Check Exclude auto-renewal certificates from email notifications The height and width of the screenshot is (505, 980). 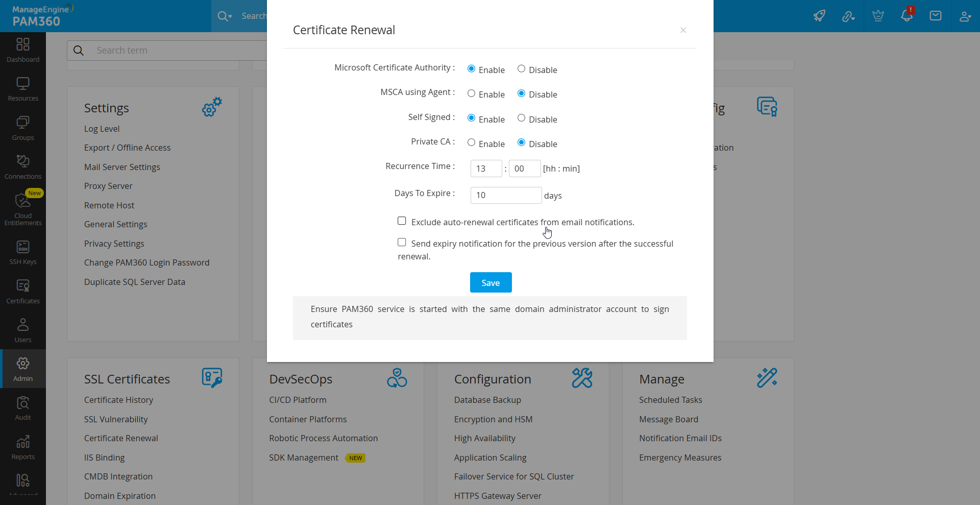coord(402,221)
